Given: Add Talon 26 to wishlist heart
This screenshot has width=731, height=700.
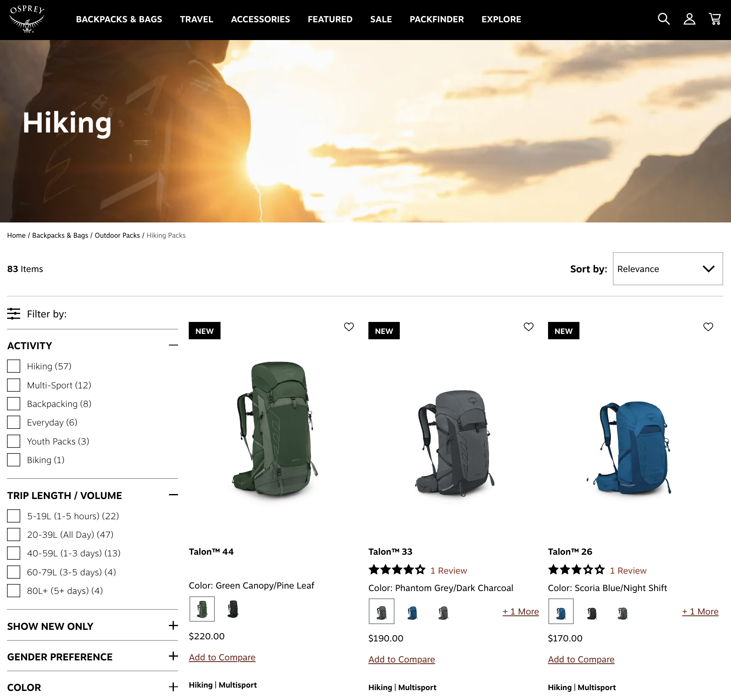Looking at the screenshot, I should [708, 327].
